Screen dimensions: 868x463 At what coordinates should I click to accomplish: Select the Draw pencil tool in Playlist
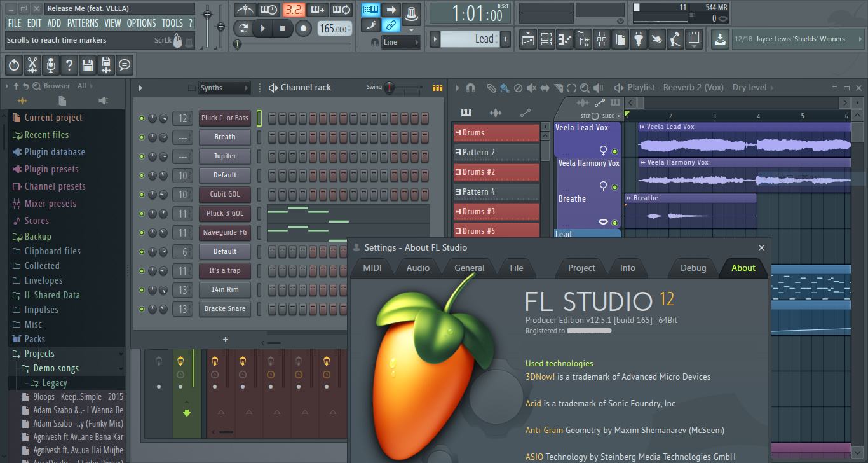pyautogui.click(x=491, y=88)
